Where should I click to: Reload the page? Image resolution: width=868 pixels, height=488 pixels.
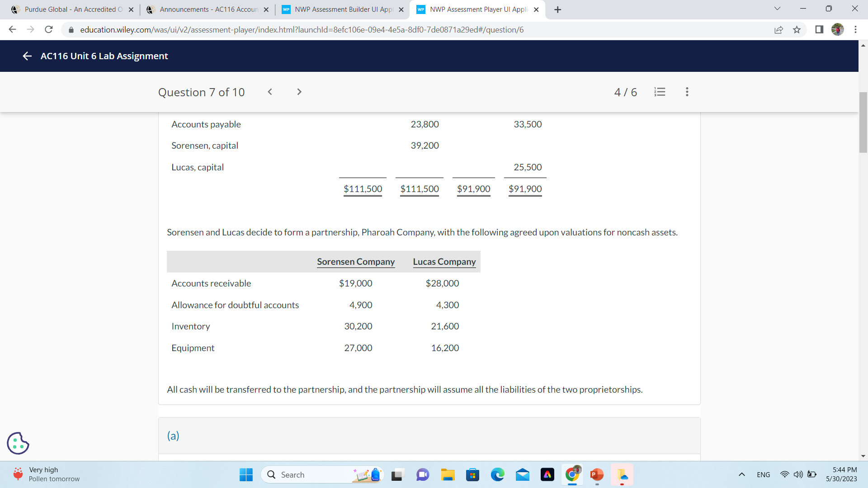pos(49,30)
